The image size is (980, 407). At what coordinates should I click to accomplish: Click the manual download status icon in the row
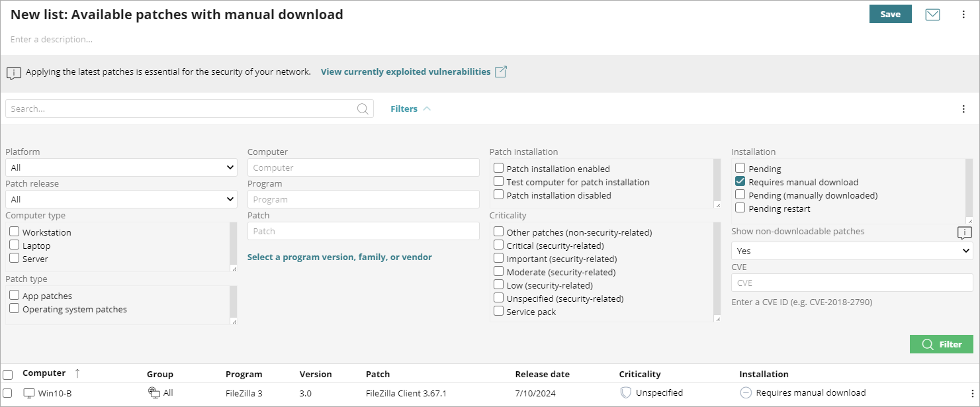(746, 392)
